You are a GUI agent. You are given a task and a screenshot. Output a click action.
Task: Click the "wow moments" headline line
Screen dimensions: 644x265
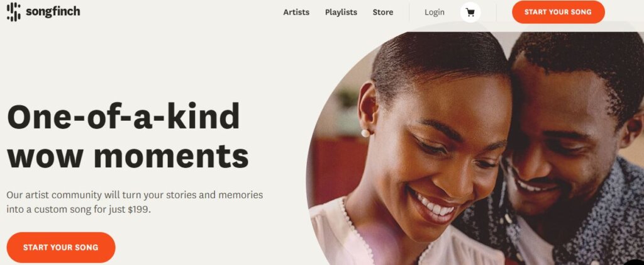tap(128, 156)
